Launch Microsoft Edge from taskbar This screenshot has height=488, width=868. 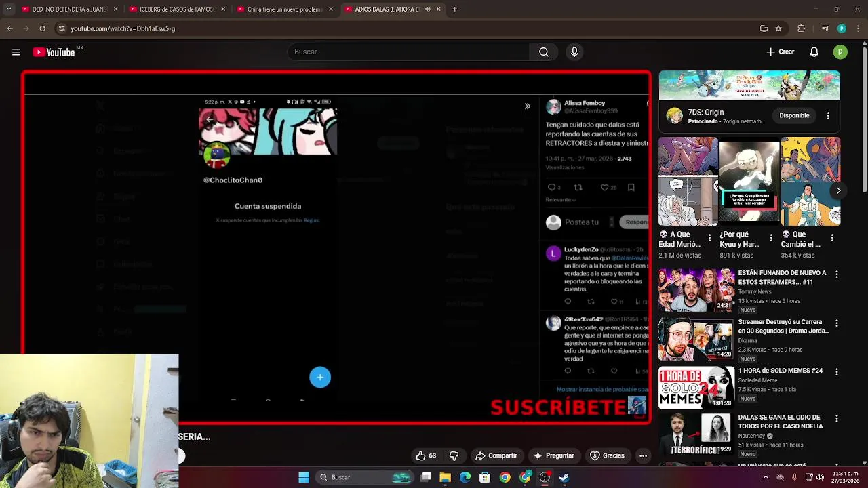coord(465,477)
